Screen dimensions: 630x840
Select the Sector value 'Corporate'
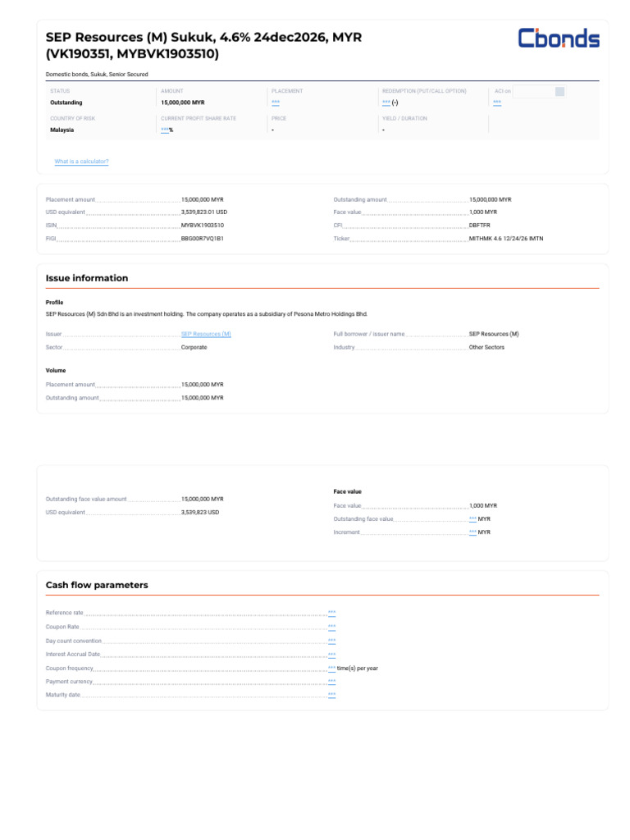point(194,347)
